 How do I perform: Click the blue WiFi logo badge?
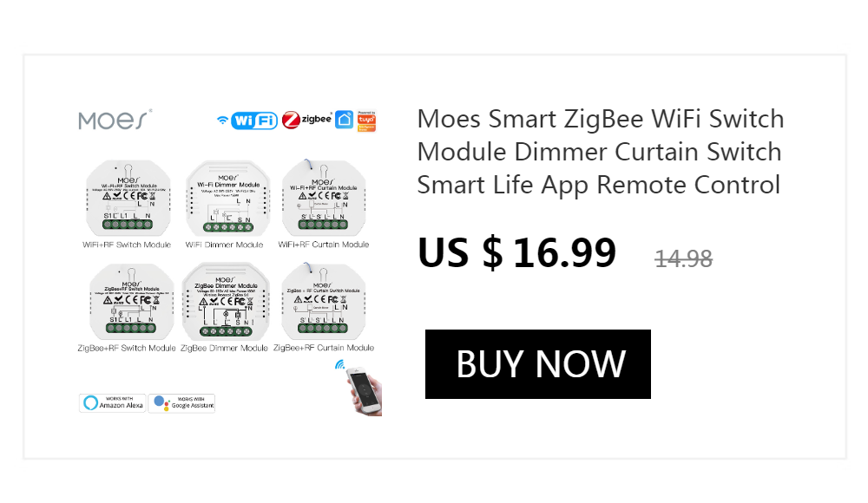tap(247, 120)
